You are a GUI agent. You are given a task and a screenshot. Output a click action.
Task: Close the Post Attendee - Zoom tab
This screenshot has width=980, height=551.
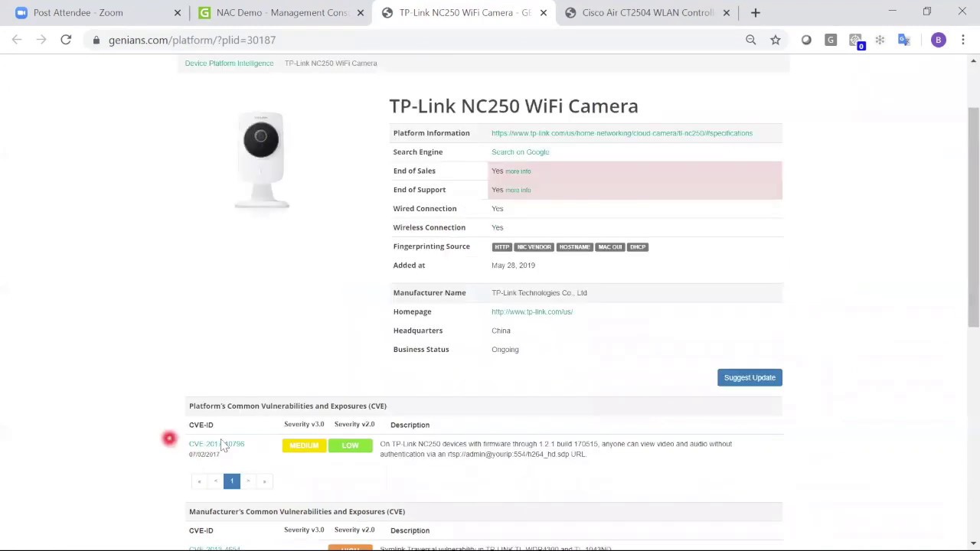pos(178,12)
